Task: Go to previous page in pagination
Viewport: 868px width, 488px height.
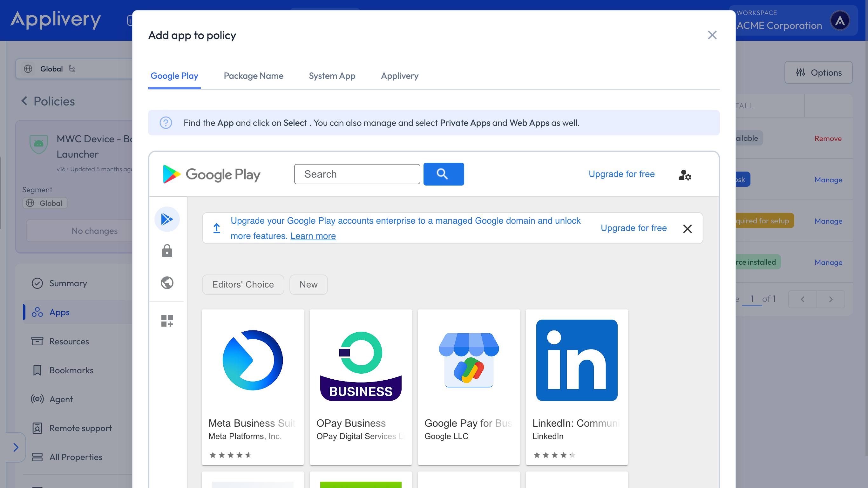Action: [x=802, y=299]
